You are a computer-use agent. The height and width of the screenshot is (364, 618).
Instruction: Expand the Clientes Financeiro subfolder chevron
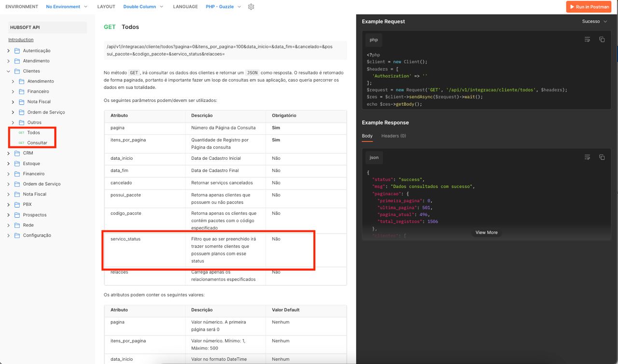tap(13, 92)
